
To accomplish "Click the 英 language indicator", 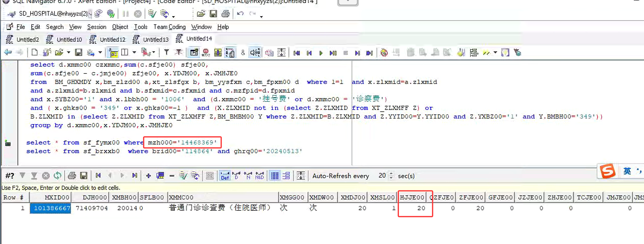I will [x=627, y=171].
